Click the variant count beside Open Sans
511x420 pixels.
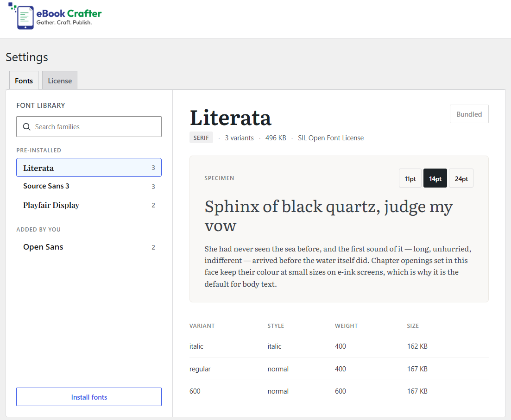click(153, 247)
